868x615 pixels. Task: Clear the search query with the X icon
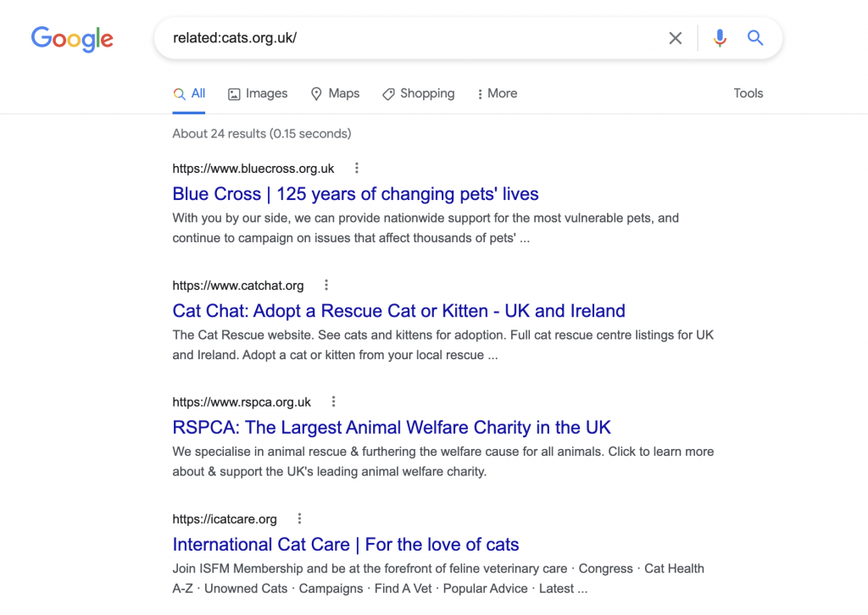point(675,38)
